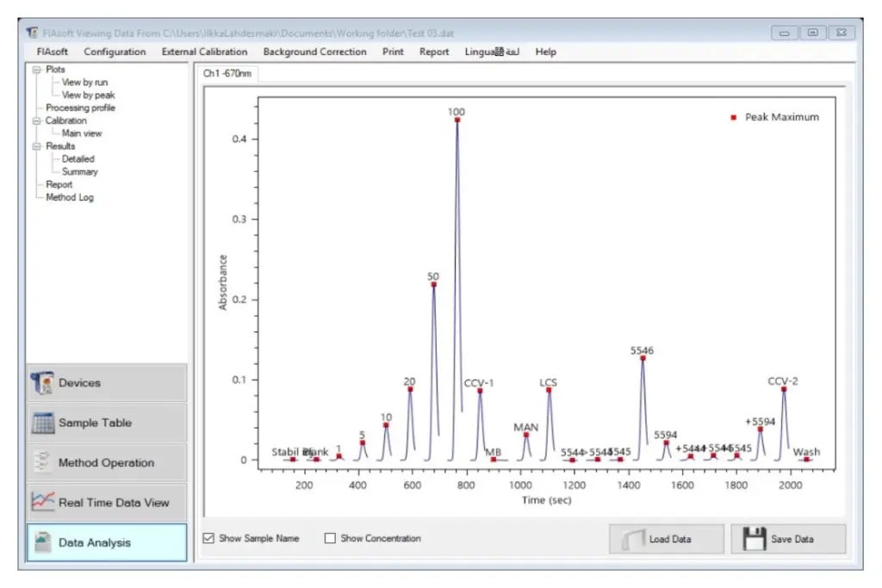
Task: Click the red Peak Maximum legend marker
Action: coord(734,117)
